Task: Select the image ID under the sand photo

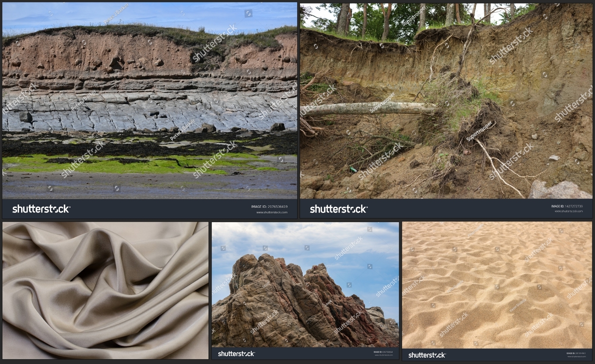Action: coord(576,353)
